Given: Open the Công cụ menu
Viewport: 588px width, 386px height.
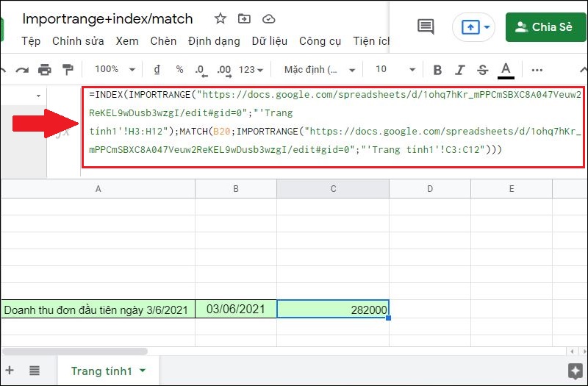Looking at the screenshot, I should click(320, 41).
